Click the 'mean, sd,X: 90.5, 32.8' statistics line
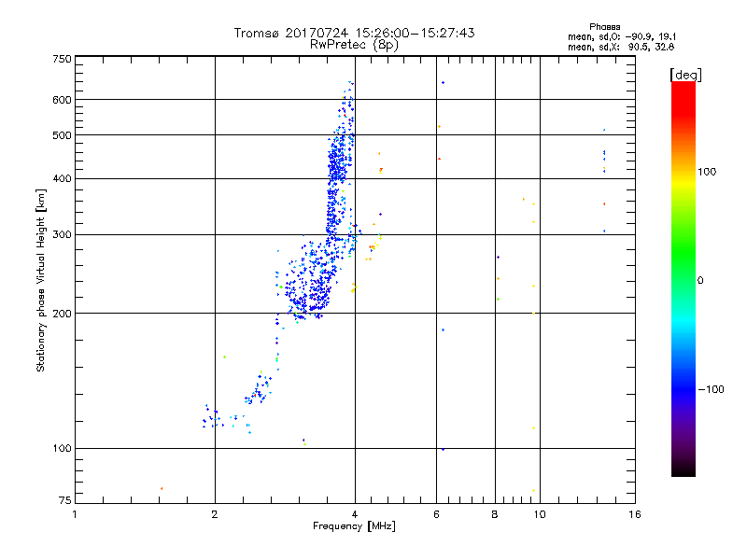The image size is (747, 560). coord(621,48)
